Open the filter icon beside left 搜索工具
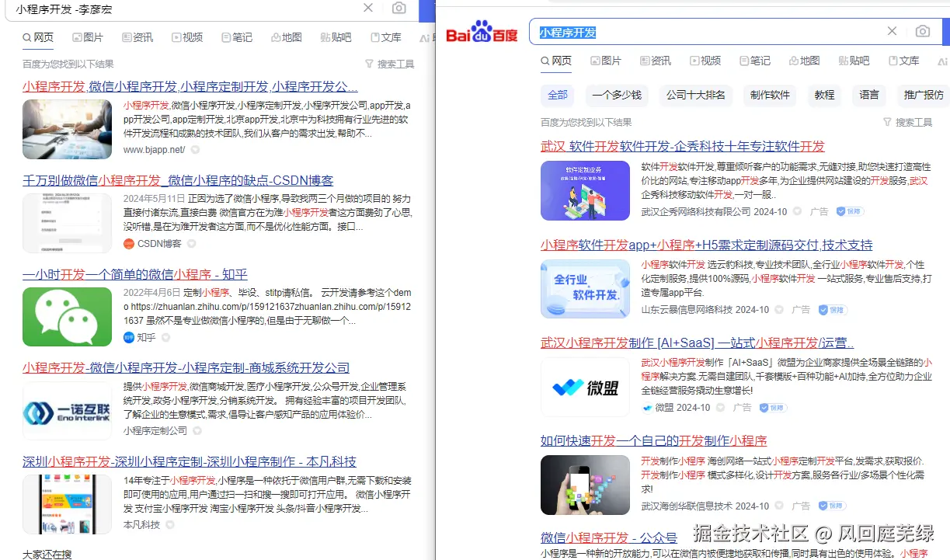This screenshot has width=950, height=560. tap(369, 64)
